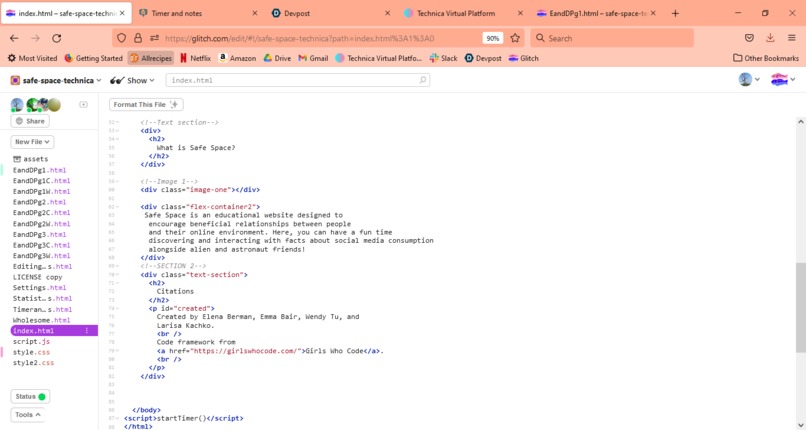Open the assets folder
This screenshot has height=430, width=806.
[30, 159]
